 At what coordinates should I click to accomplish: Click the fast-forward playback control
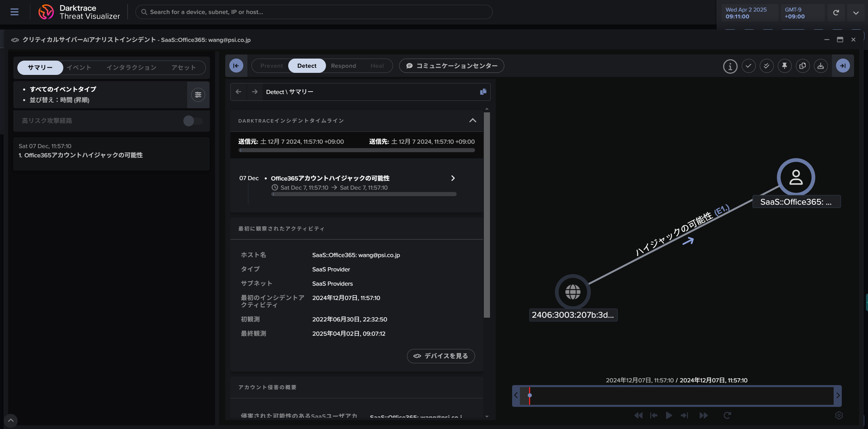(x=704, y=415)
